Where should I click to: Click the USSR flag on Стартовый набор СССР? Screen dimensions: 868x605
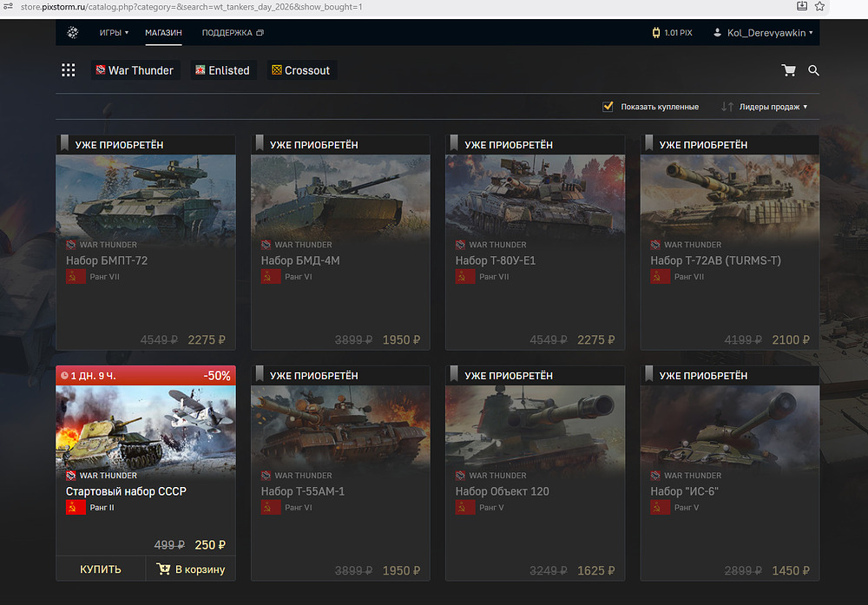76,507
